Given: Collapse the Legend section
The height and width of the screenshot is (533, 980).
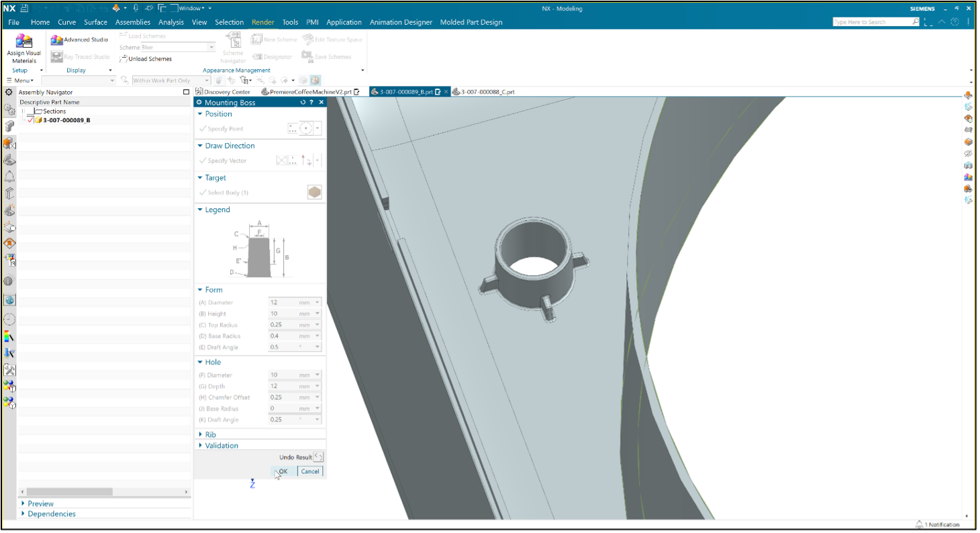Looking at the screenshot, I should (x=200, y=209).
